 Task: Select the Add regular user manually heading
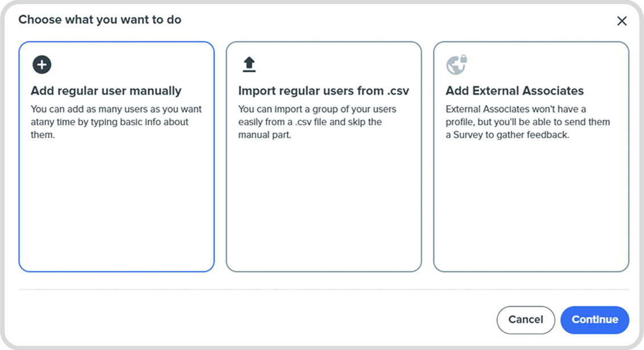(106, 91)
